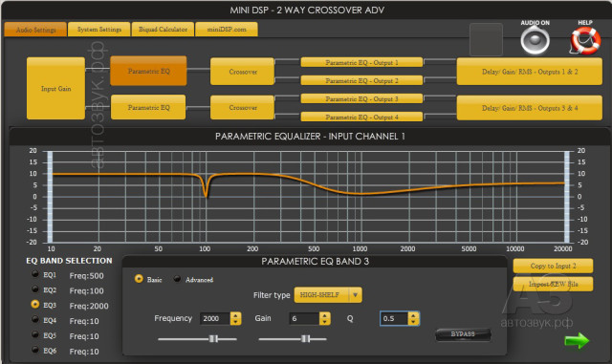Select the EQ6 band radio button
The width and height of the screenshot is (612, 364).
pyautogui.click(x=35, y=350)
